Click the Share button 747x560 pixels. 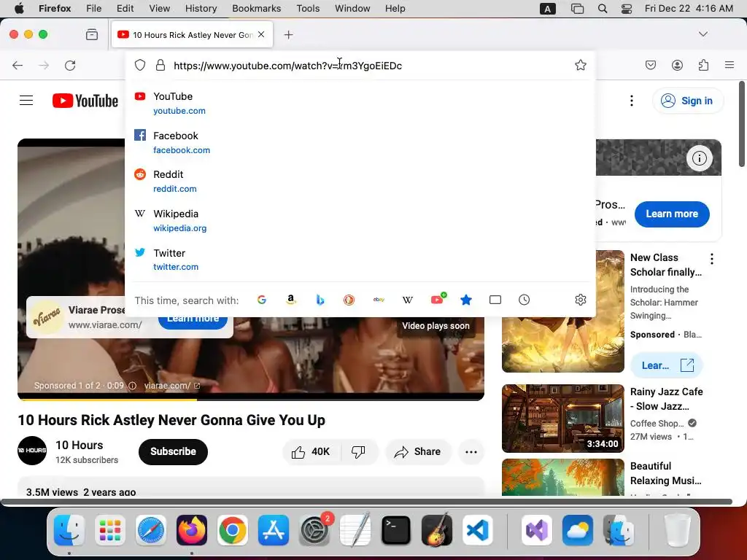[x=418, y=451]
